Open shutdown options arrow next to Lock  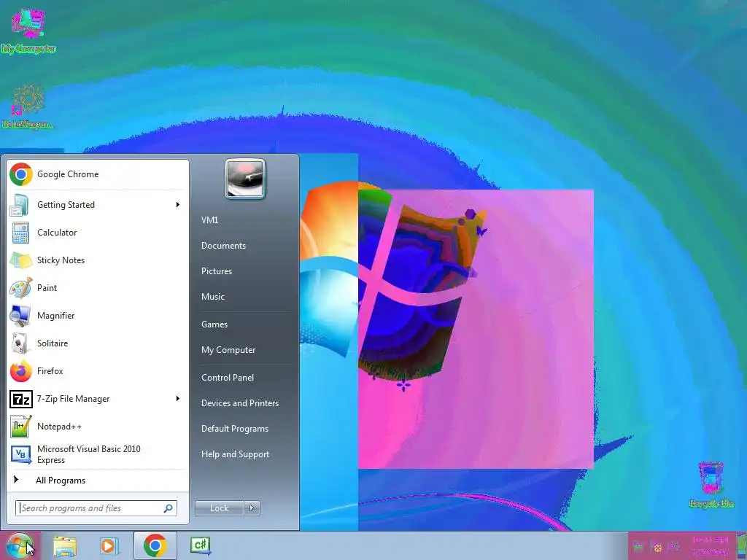252,508
